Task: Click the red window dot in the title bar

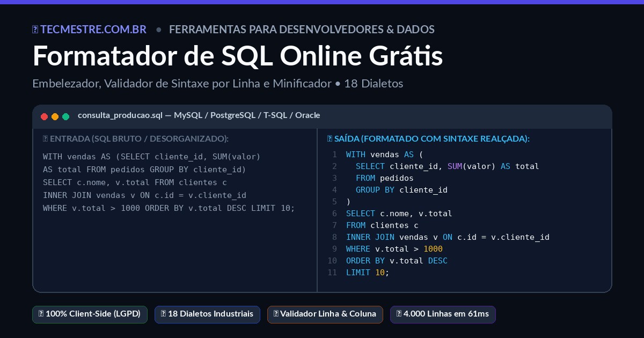Action: click(x=45, y=116)
